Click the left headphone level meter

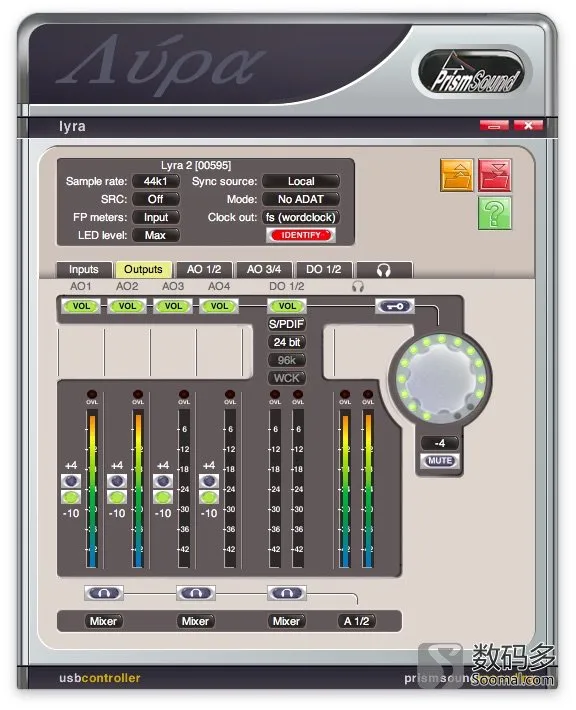click(x=345, y=489)
